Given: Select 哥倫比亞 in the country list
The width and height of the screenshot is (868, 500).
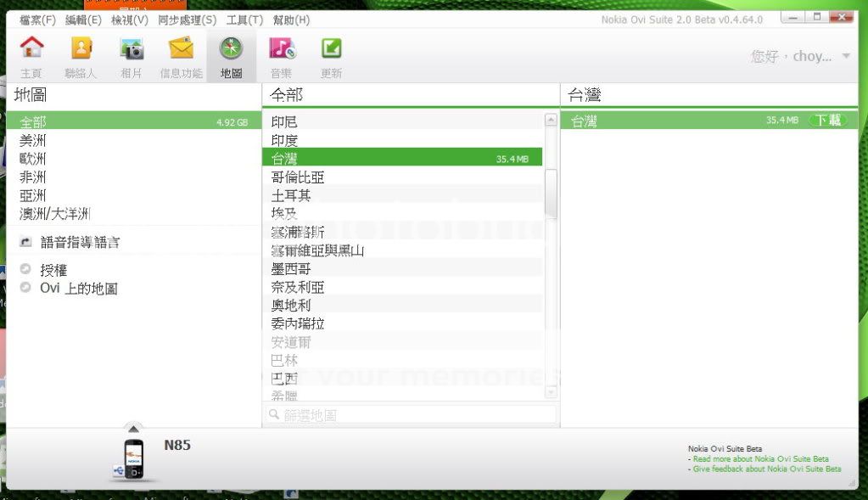Looking at the screenshot, I should point(403,177).
